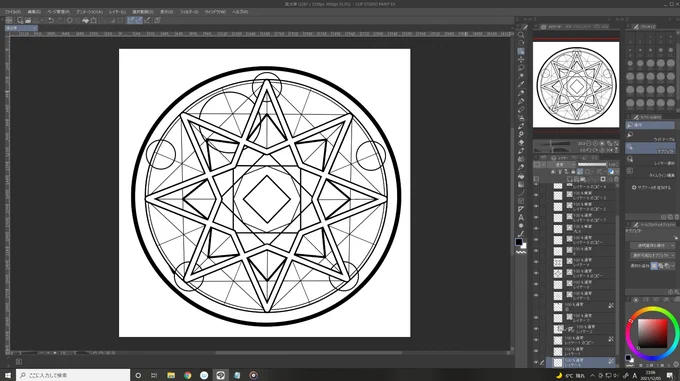Select the Figure curve line tool
Viewport: 680px width, 381px height.
(x=521, y=192)
